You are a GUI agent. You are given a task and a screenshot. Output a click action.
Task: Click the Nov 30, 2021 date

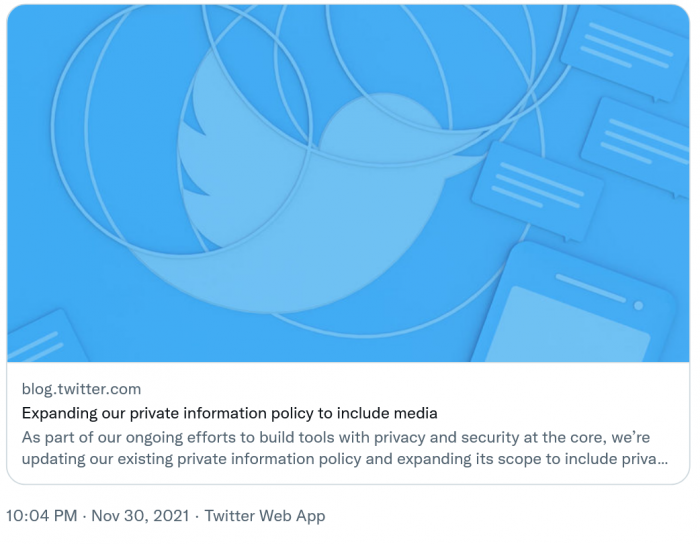click(x=139, y=516)
